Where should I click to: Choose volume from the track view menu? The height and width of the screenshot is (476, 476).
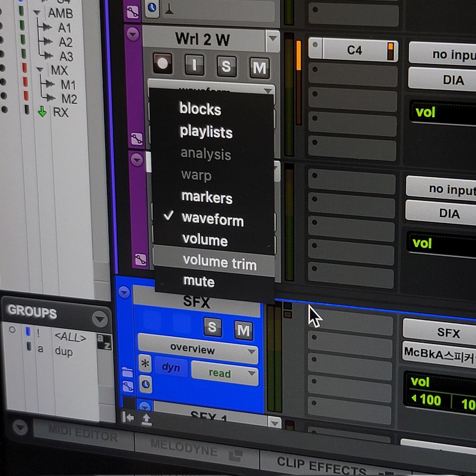click(205, 240)
